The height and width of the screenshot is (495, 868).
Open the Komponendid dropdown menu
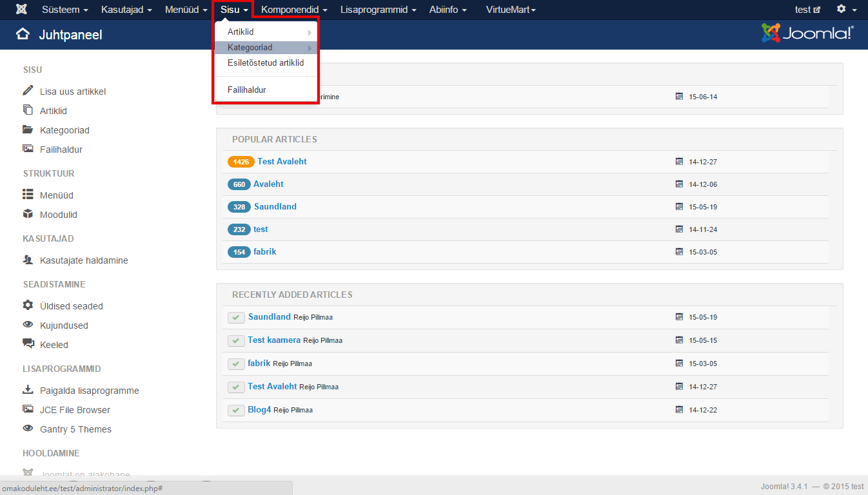click(x=294, y=10)
